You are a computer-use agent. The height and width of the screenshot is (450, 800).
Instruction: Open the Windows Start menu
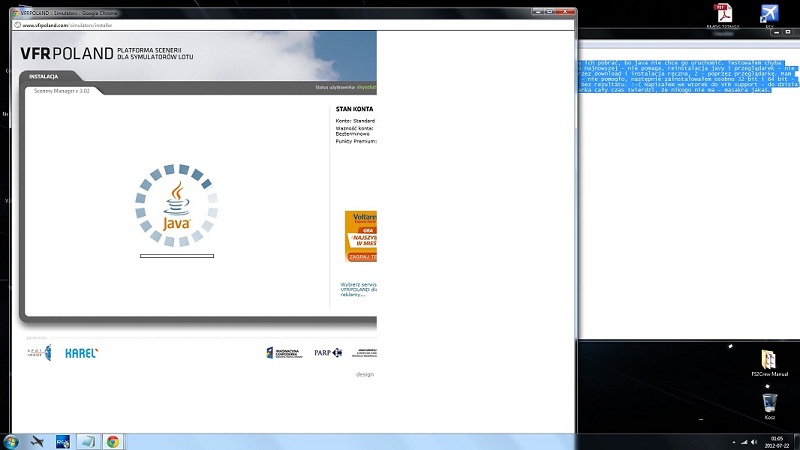11,441
